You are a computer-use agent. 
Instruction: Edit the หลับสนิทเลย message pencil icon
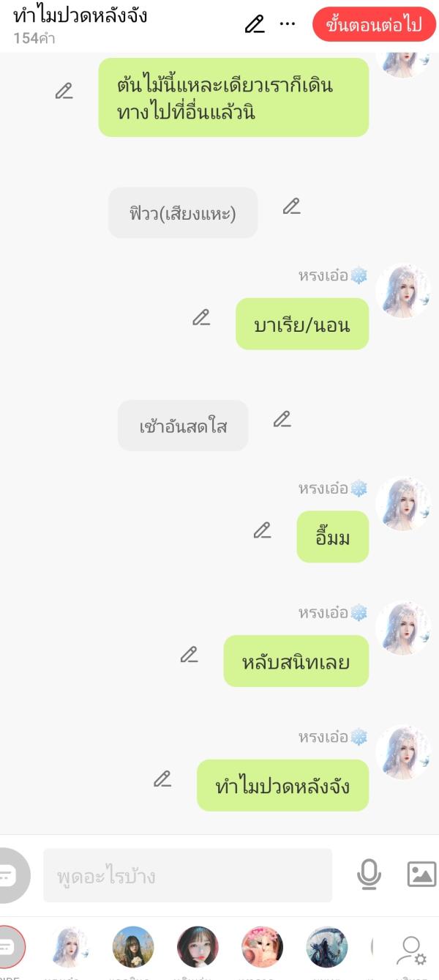pyautogui.click(x=190, y=655)
